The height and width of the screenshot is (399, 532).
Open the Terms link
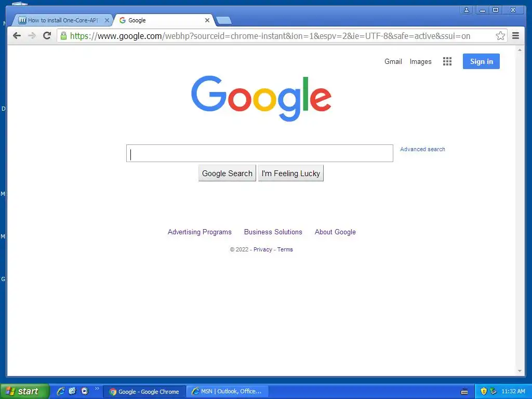[285, 249]
